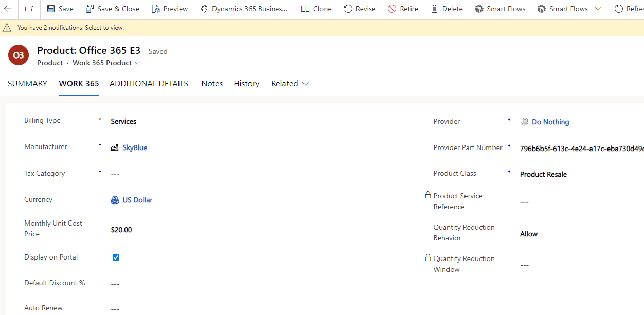The image size is (644, 315).
Task: Retire the product
Action: click(x=403, y=9)
